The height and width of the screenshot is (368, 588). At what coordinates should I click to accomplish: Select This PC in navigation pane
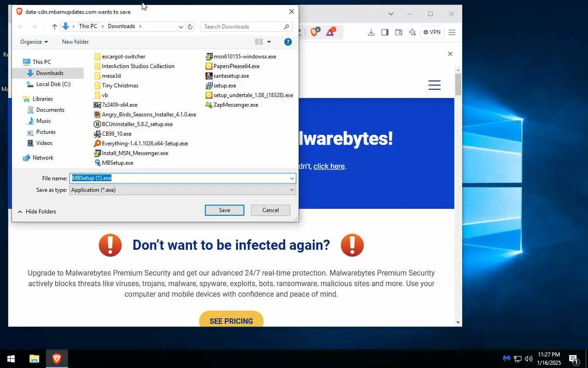coord(37,62)
